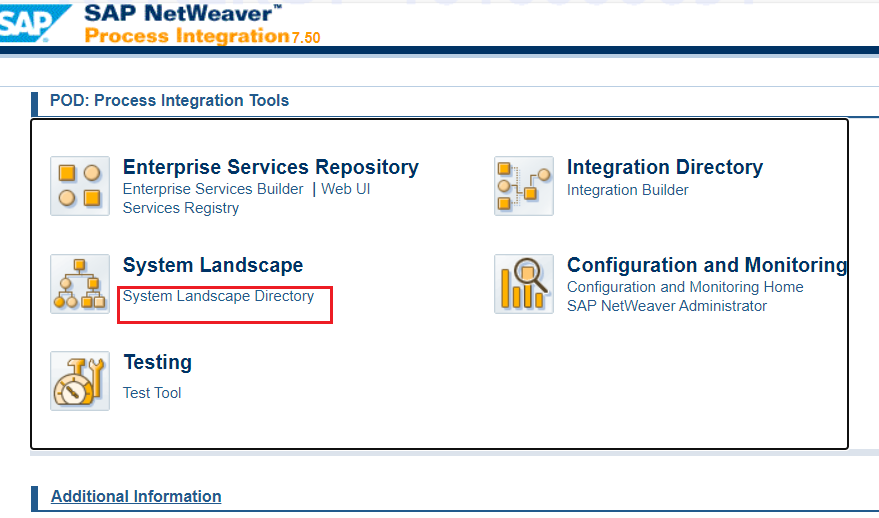Open the System Landscape Directory link
The image size is (879, 518).
pos(218,296)
